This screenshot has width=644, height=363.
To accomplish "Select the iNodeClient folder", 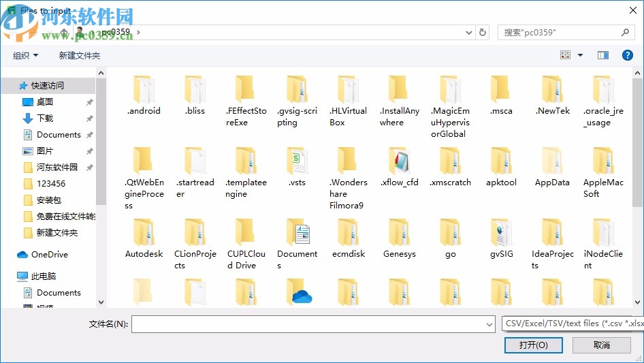I will click(x=603, y=244).
